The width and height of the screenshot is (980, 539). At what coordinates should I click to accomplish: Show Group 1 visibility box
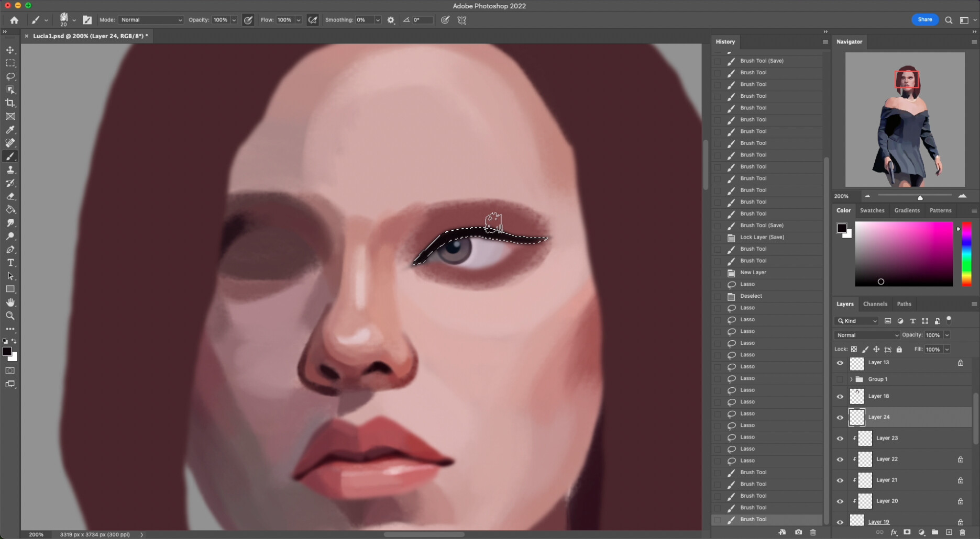840,379
